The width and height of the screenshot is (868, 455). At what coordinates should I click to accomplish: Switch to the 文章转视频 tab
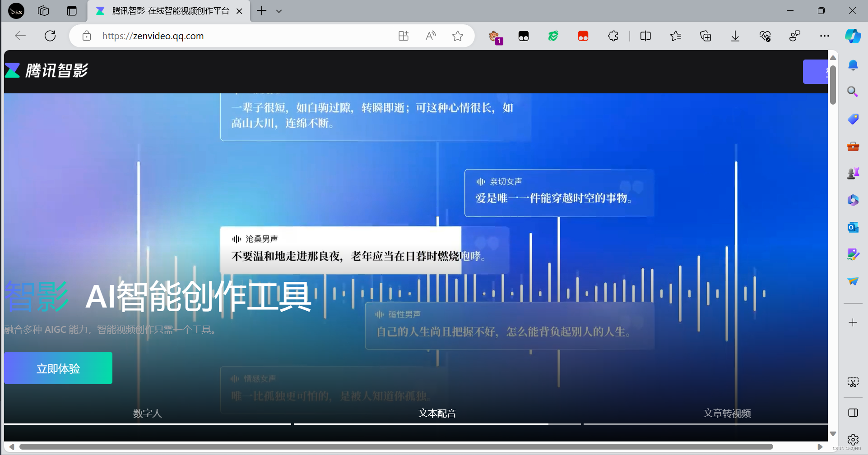click(x=727, y=413)
